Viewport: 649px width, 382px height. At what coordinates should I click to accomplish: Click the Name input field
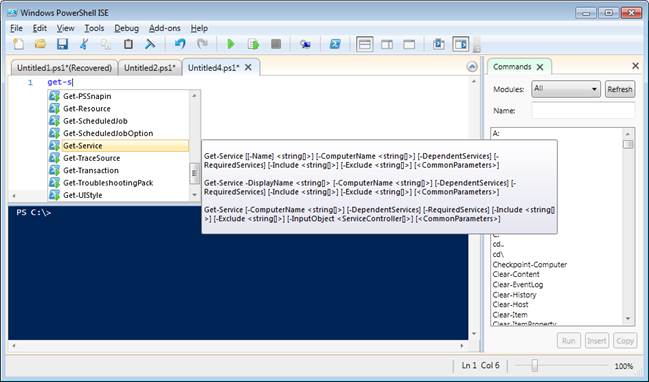pyautogui.click(x=583, y=111)
